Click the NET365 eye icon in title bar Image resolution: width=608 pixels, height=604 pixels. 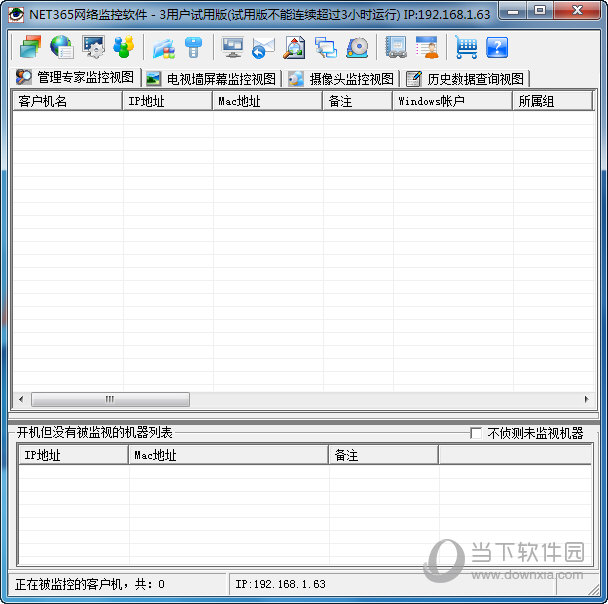pyautogui.click(x=16, y=14)
